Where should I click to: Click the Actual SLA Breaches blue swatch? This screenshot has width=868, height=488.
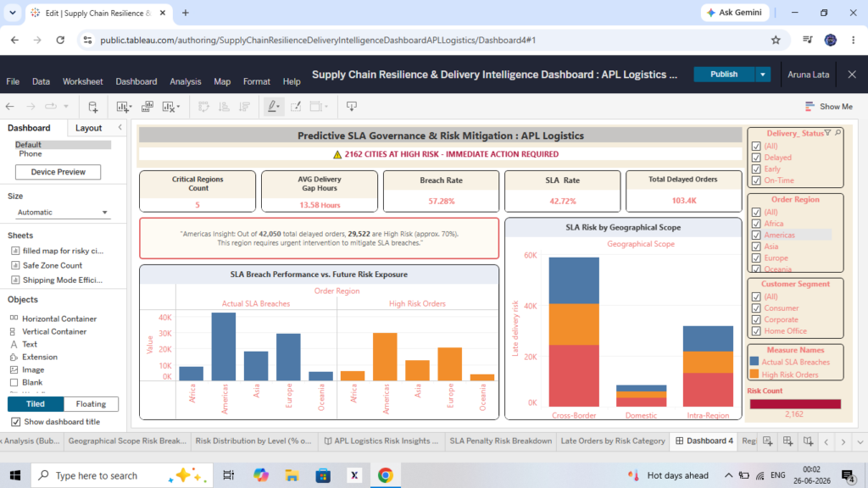tap(754, 361)
